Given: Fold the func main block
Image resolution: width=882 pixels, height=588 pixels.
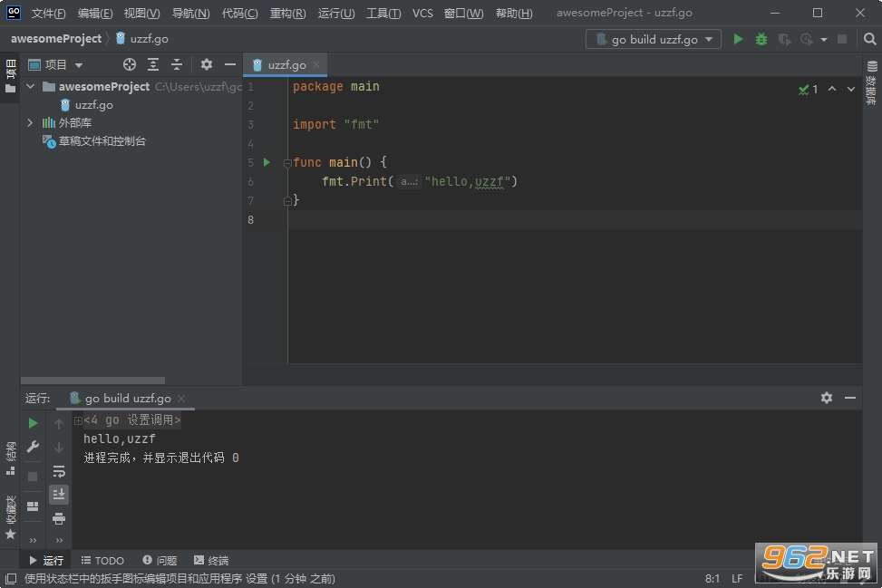Looking at the screenshot, I should 287,163.
